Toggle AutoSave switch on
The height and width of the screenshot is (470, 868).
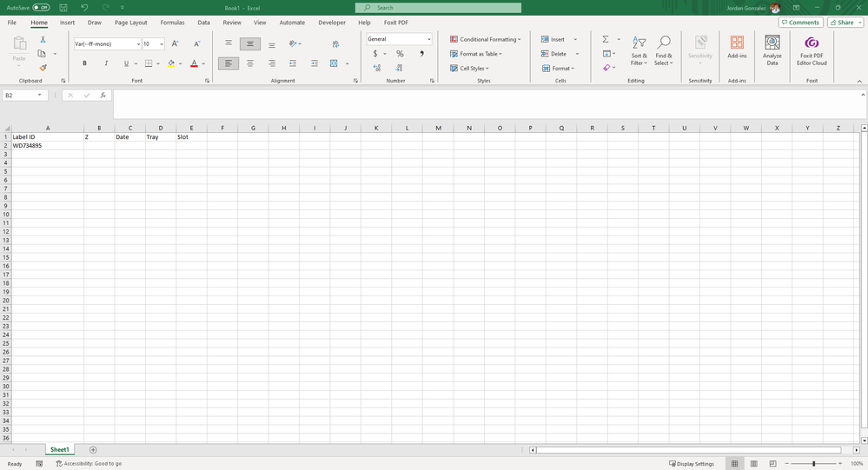(x=41, y=8)
